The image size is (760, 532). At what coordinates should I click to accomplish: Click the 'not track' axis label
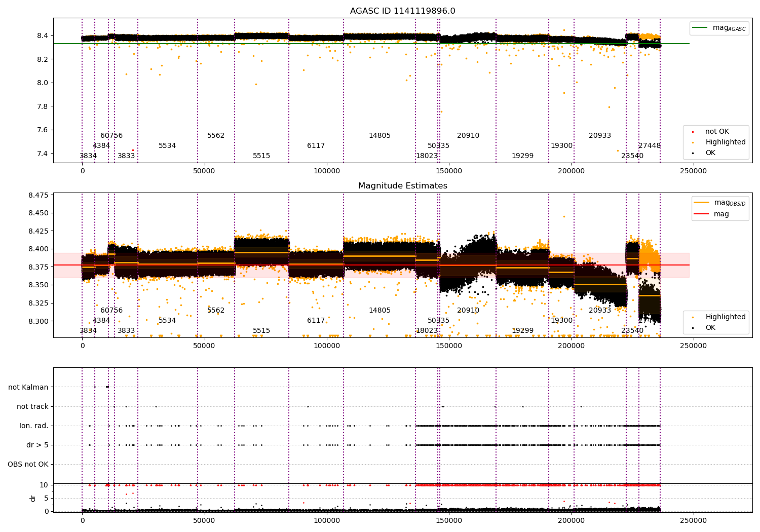(32, 406)
